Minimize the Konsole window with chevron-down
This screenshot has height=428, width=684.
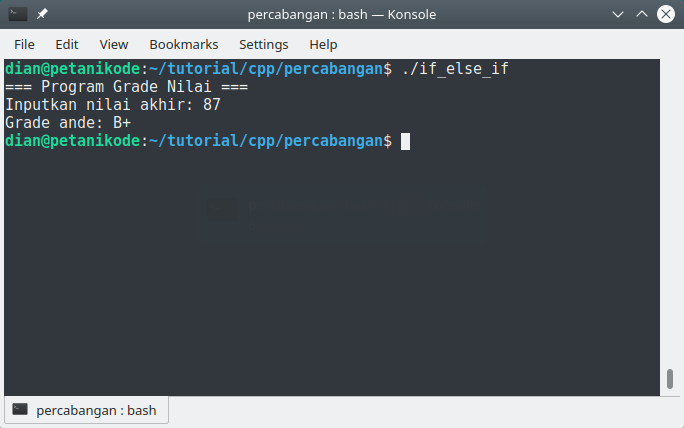pos(618,14)
